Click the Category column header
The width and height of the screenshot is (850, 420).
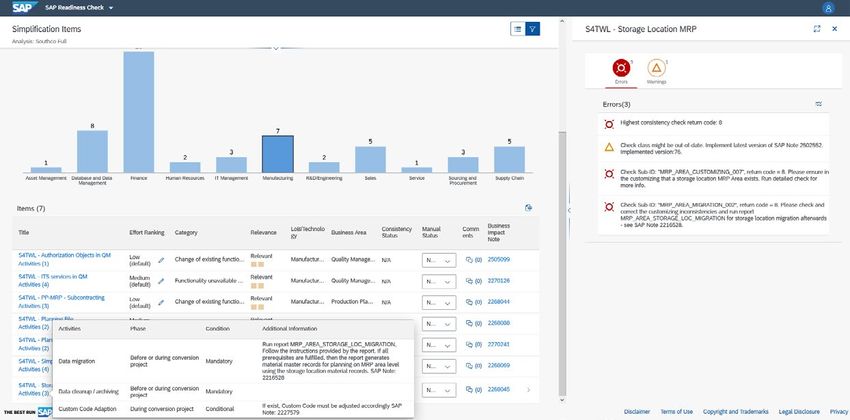186,232
